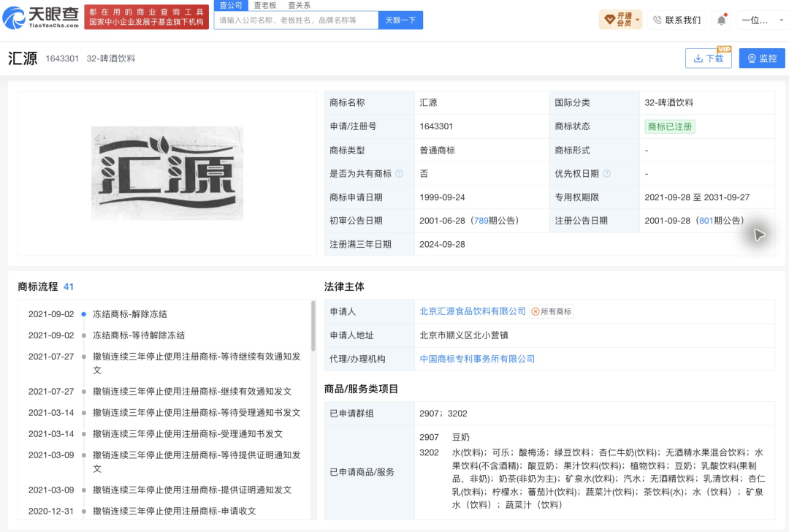Expand the user account menu 一位…
Image resolution: width=789 pixels, height=532 pixels.
[762, 20]
